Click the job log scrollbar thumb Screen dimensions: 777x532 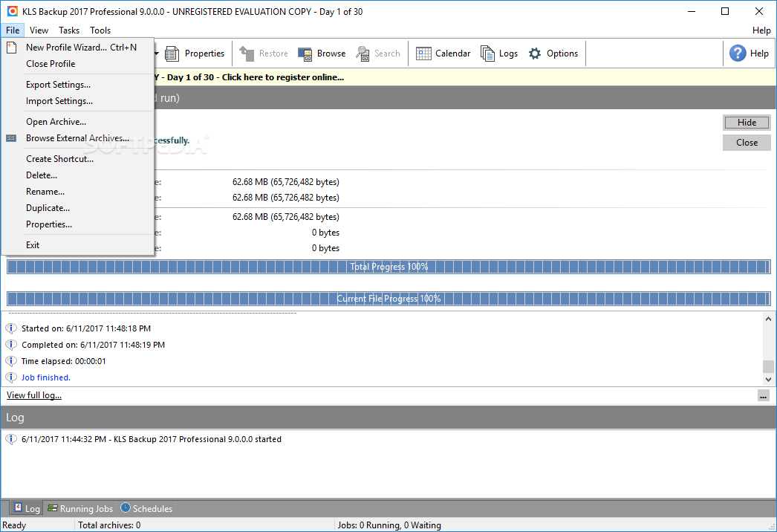[x=768, y=366]
